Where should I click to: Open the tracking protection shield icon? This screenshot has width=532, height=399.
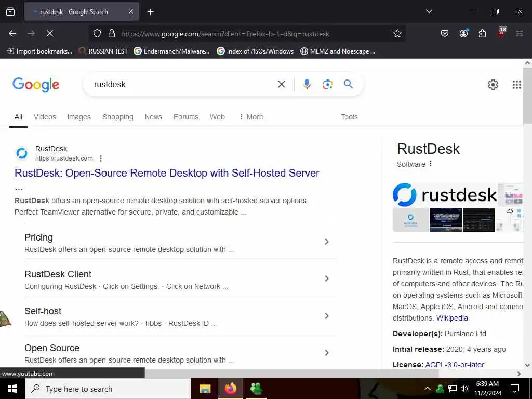[97, 34]
